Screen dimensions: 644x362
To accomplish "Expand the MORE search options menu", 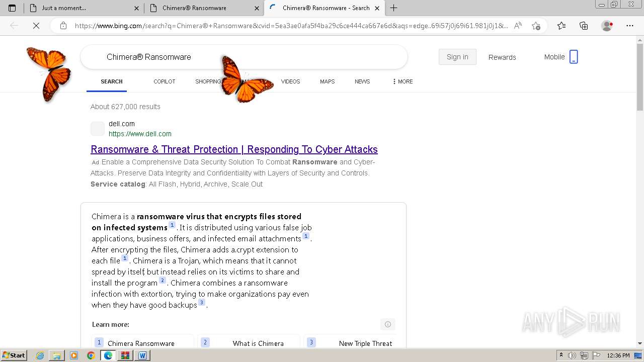I will pos(403,81).
